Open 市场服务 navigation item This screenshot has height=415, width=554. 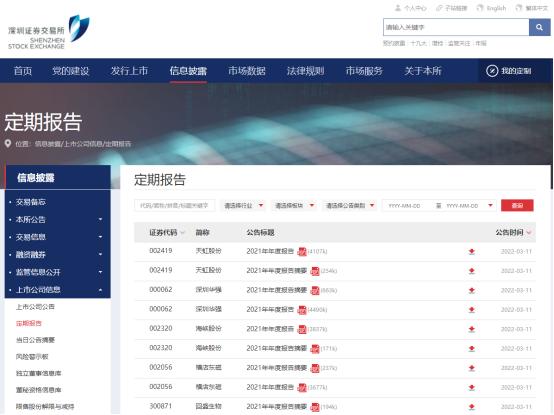(364, 71)
